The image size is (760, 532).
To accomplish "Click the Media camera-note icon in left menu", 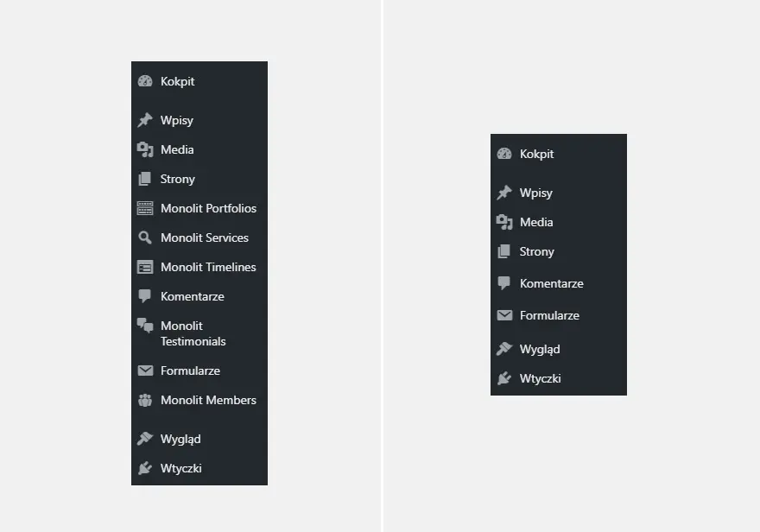I will 145,149.
